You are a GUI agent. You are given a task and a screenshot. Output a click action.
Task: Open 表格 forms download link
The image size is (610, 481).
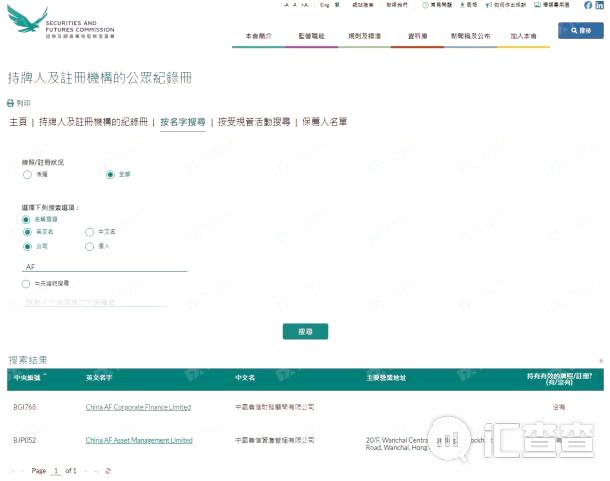coord(468,5)
